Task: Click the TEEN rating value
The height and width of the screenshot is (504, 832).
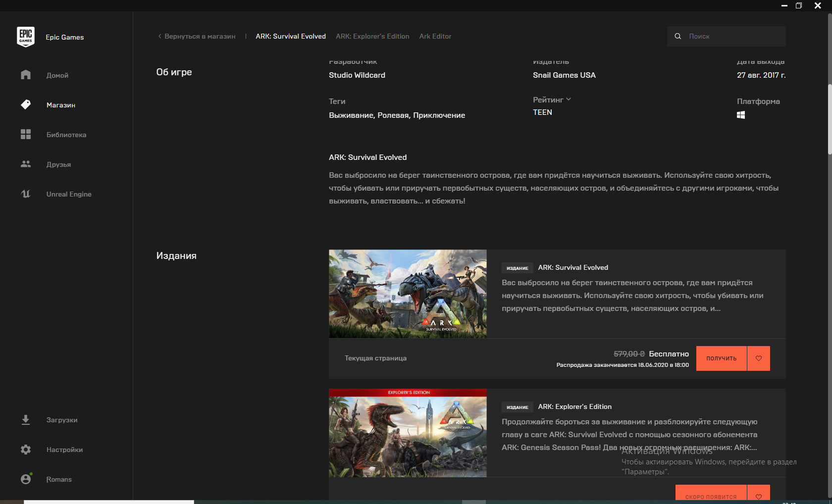Action: point(542,112)
